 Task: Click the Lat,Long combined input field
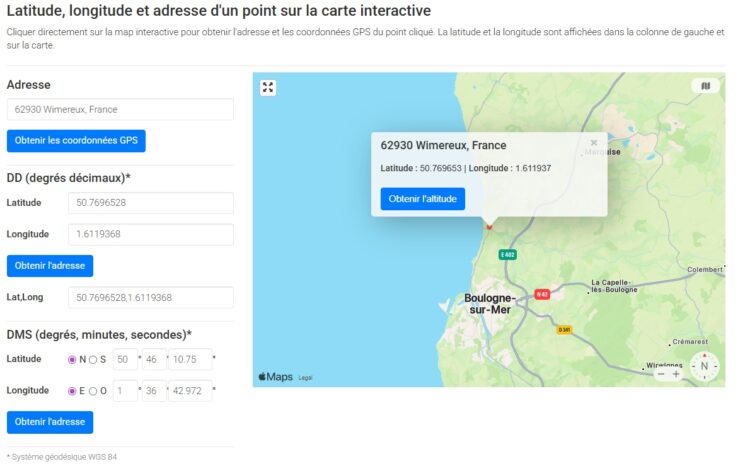150,297
